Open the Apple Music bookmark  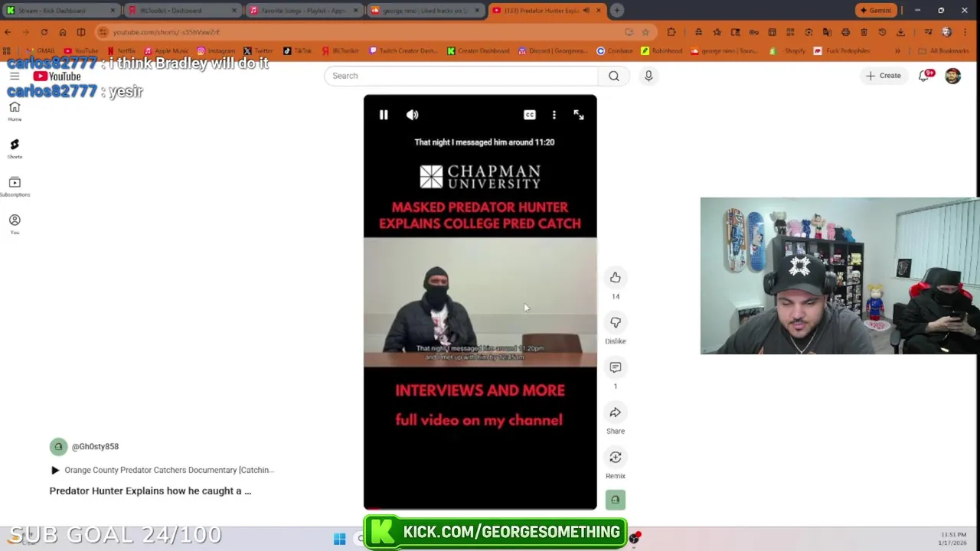[167, 51]
